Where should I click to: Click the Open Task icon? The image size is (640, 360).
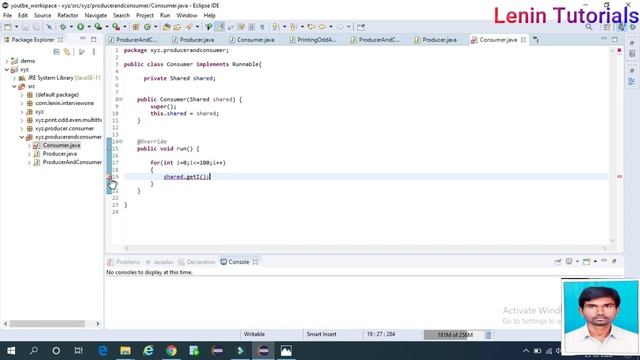(x=177, y=27)
